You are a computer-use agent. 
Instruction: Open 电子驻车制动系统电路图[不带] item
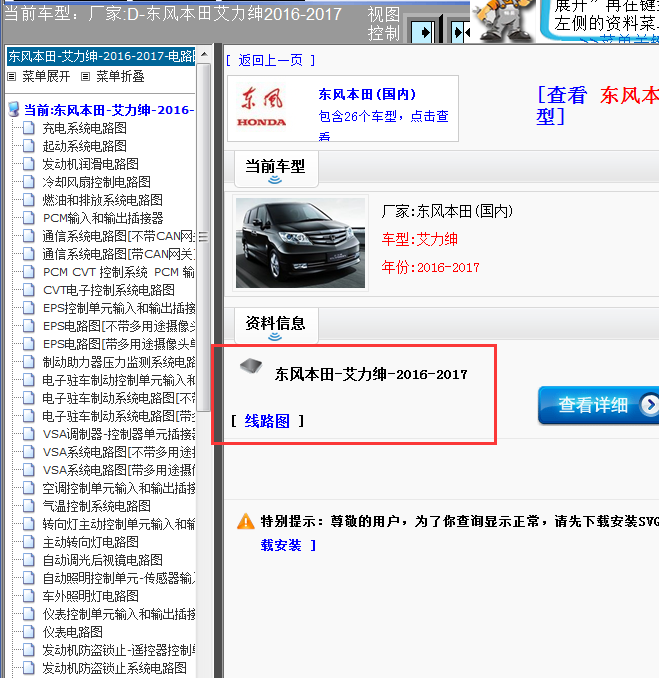pyautogui.click(x=119, y=398)
